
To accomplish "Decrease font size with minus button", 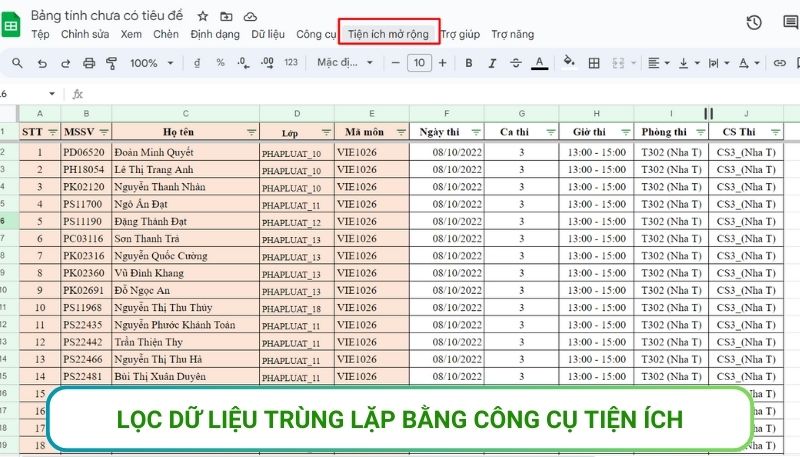I will point(395,63).
